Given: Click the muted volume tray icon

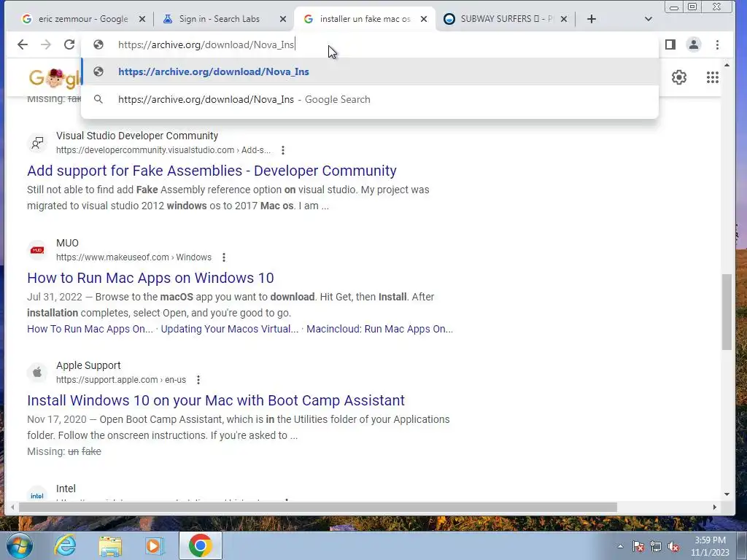Looking at the screenshot, I should [673, 547].
